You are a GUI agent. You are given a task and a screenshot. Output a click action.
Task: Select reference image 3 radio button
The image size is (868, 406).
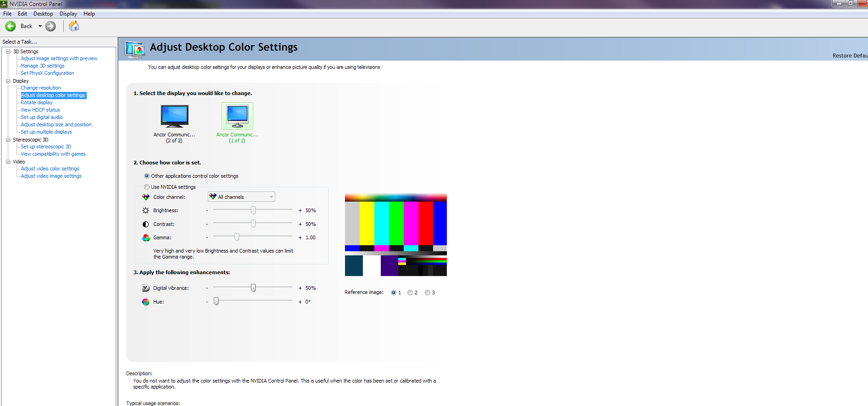(428, 293)
